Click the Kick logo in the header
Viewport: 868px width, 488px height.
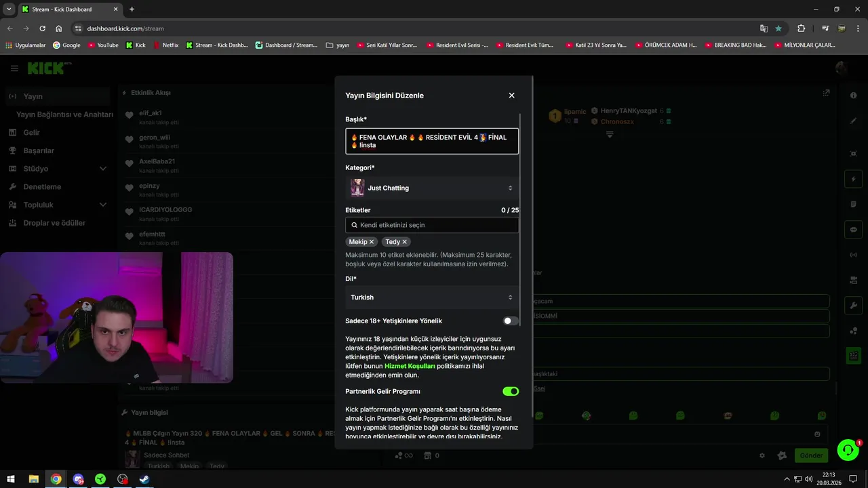pyautogui.click(x=47, y=68)
